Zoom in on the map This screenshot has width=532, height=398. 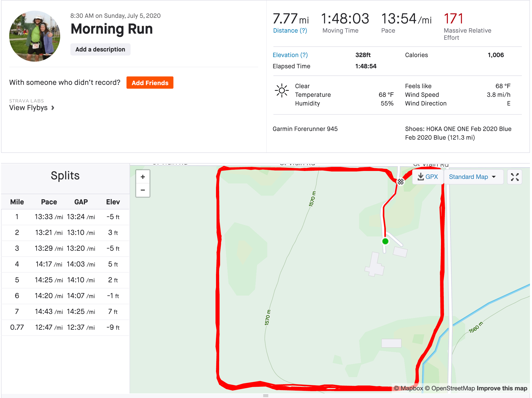point(143,177)
